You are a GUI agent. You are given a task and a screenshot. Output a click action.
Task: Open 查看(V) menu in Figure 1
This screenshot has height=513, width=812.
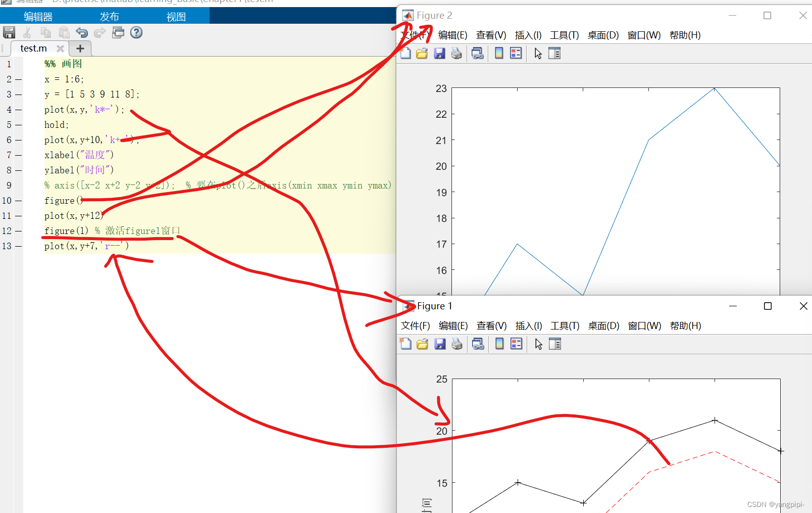click(x=491, y=325)
